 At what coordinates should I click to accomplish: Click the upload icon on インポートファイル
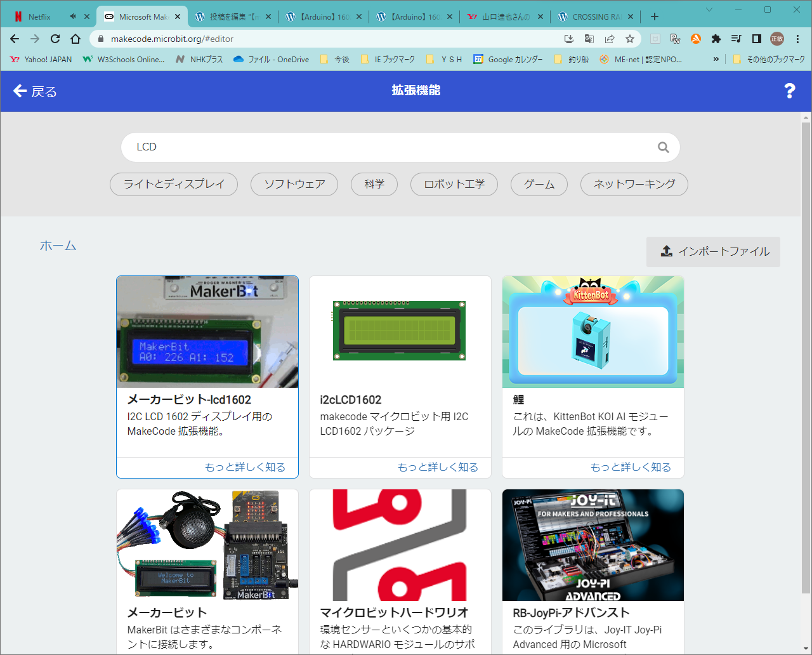(x=666, y=251)
